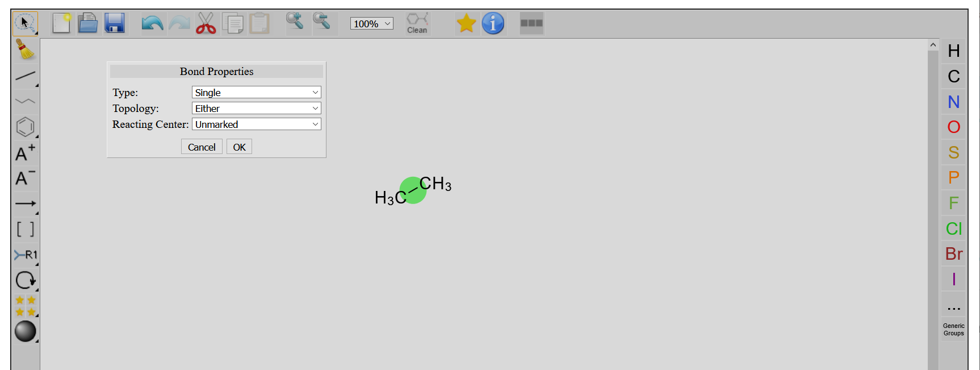Select the brackets tool
980x370 pixels.
[x=25, y=229]
